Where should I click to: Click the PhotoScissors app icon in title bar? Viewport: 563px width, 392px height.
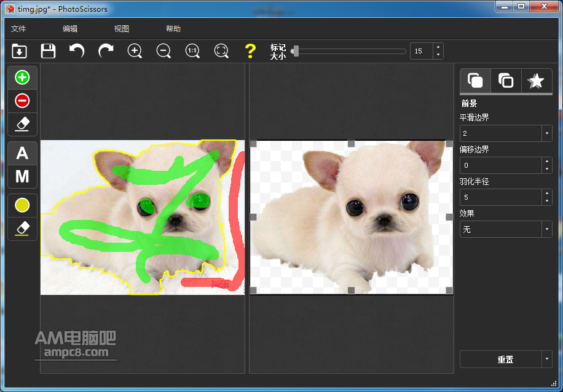10,9
